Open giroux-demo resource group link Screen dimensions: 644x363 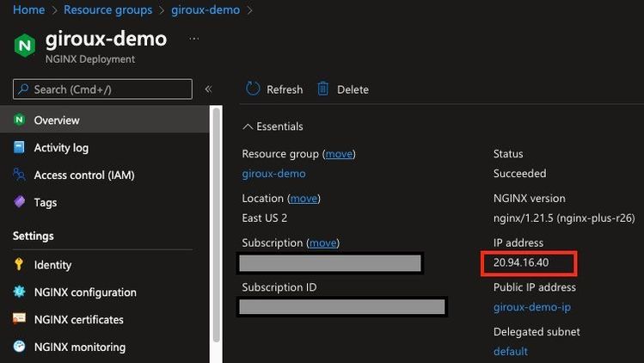[273, 174]
